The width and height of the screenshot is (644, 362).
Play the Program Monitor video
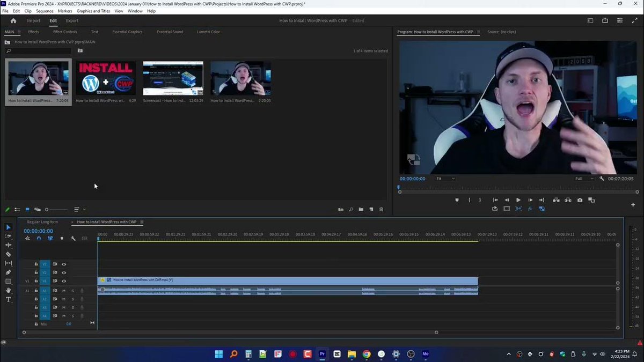518,200
